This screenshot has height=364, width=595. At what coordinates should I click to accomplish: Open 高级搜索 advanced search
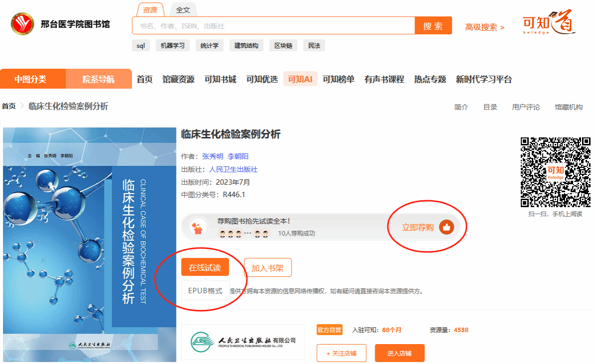[484, 27]
